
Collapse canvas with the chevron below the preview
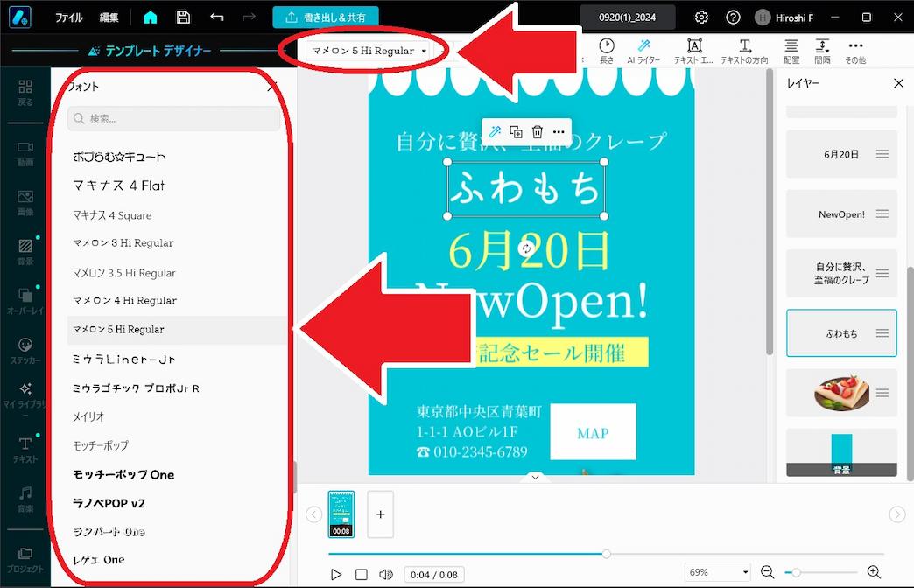click(x=535, y=477)
